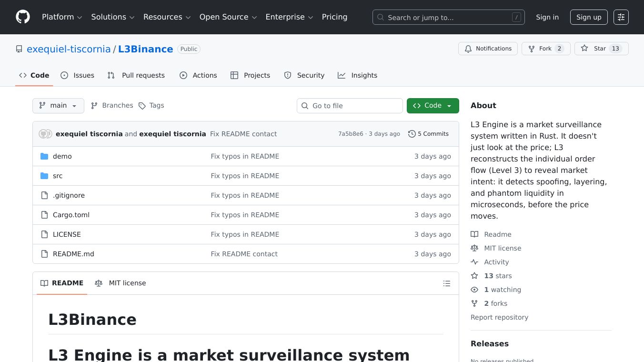The width and height of the screenshot is (644, 362).
Task: Open the README outline list icon
Action: (x=447, y=283)
